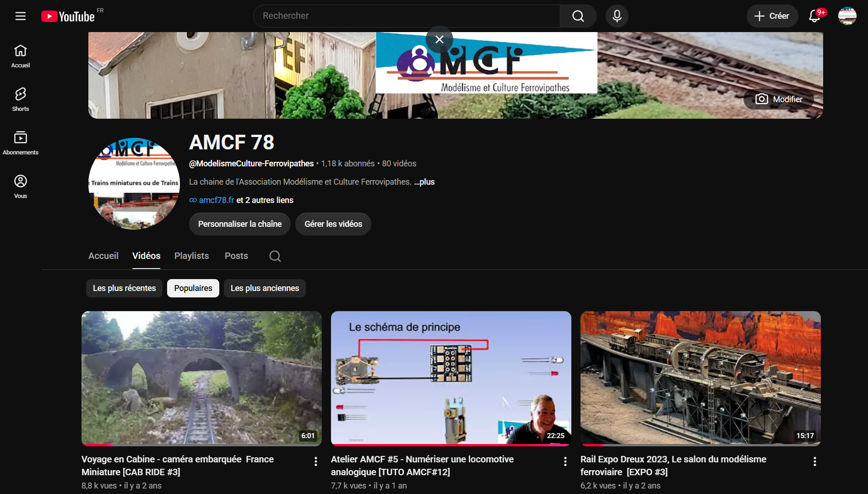Open Voyage en Cabine video title
This screenshot has height=494, width=868.
pyautogui.click(x=178, y=466)
